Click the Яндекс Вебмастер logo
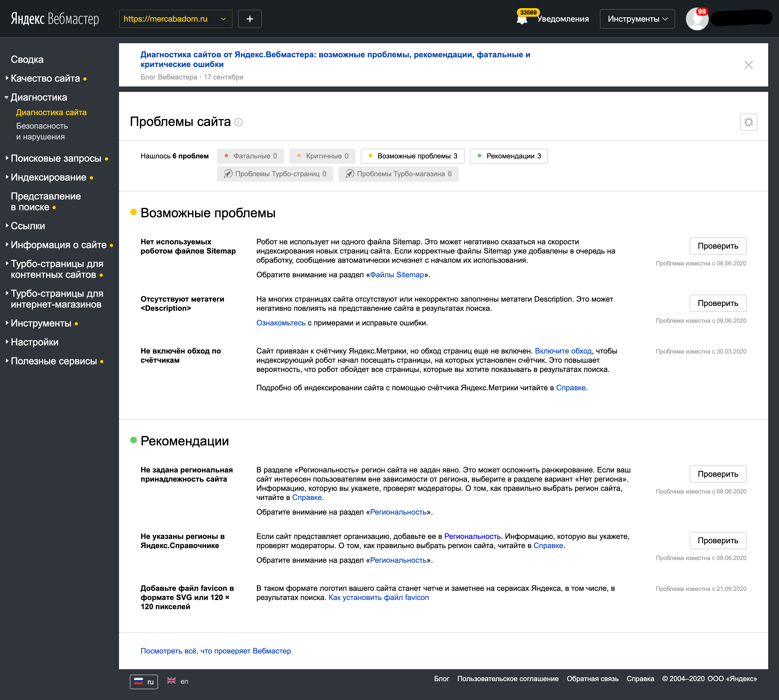 point(55,19)
